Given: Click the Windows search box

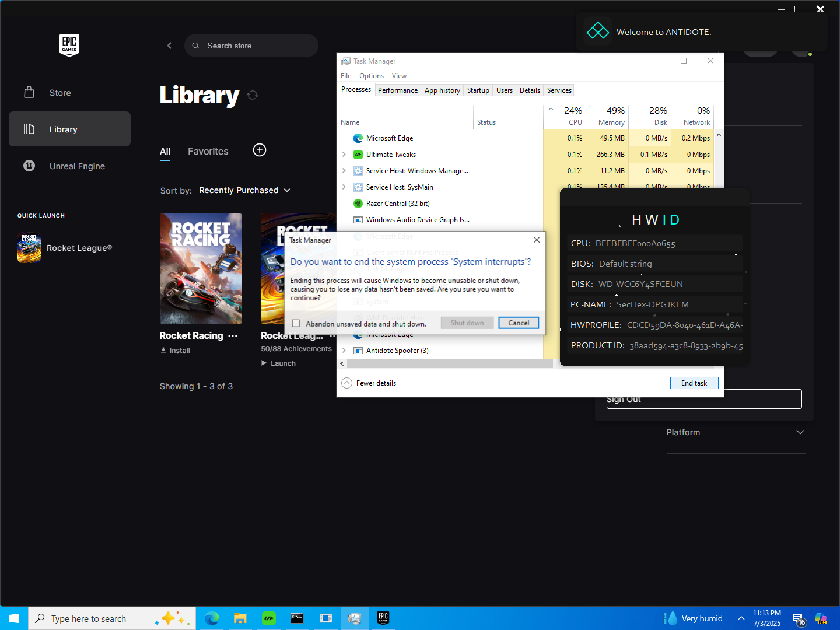Looking at the screenshot, I should coord(111,618).
